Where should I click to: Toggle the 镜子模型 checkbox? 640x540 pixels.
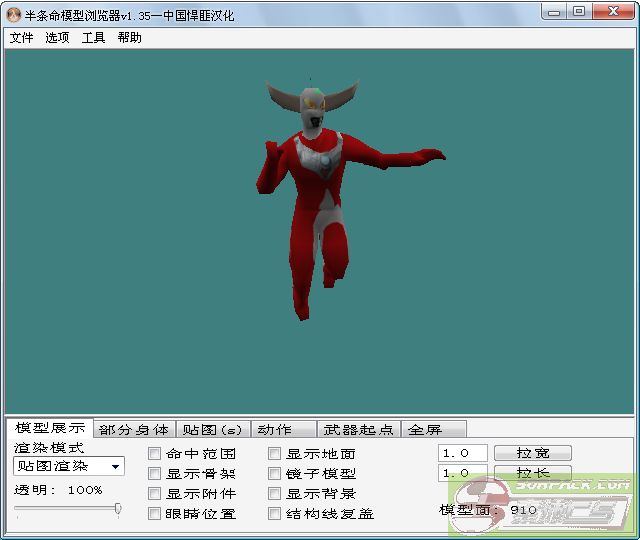coord(275,474)
